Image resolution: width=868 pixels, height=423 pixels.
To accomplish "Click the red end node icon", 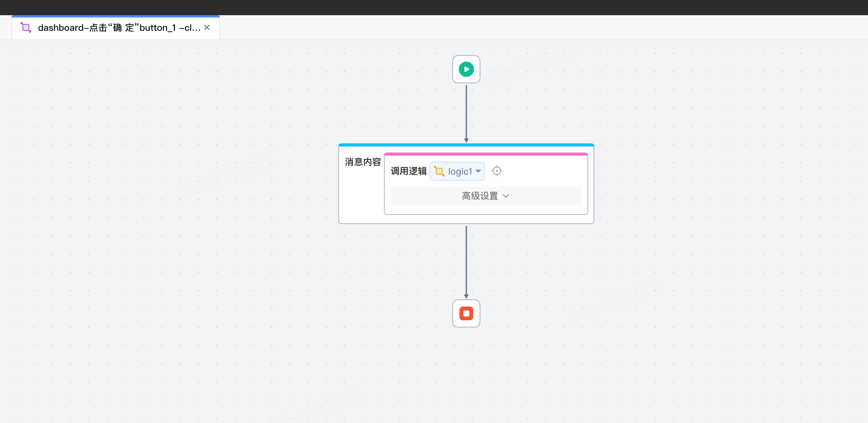I will (466, 313).
